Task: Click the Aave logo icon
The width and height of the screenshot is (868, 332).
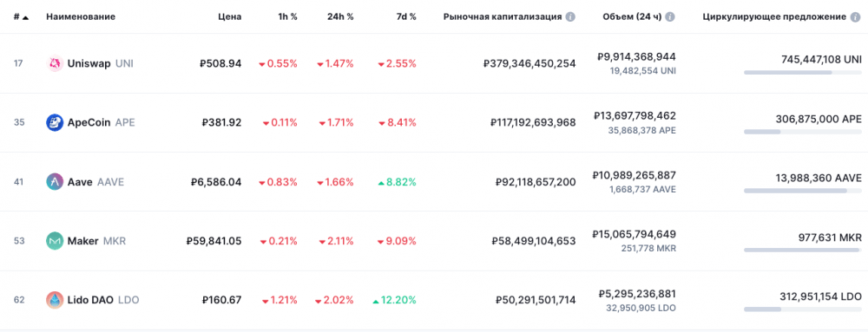Action: 55,182
